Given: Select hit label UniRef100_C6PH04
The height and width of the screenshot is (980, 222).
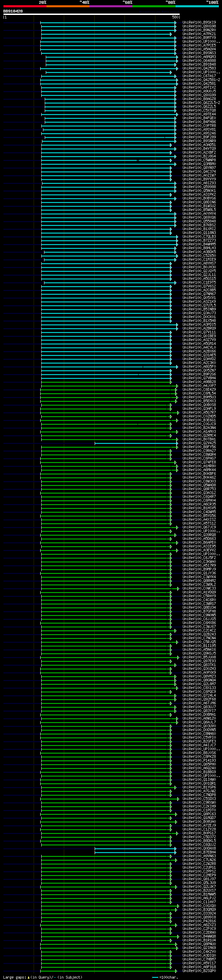Looking at the screenshot, I should click(199, 500).
